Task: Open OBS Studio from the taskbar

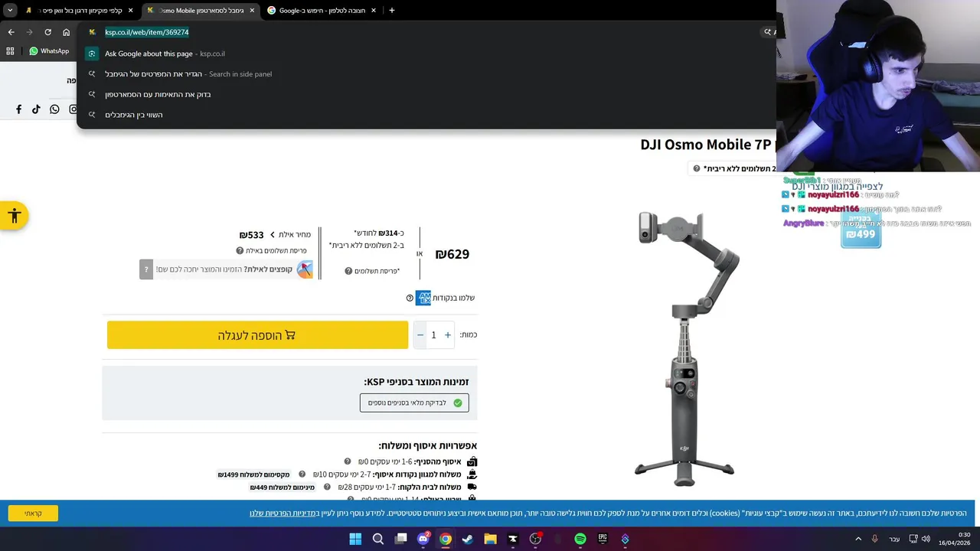Action: [x=535, y=539]
